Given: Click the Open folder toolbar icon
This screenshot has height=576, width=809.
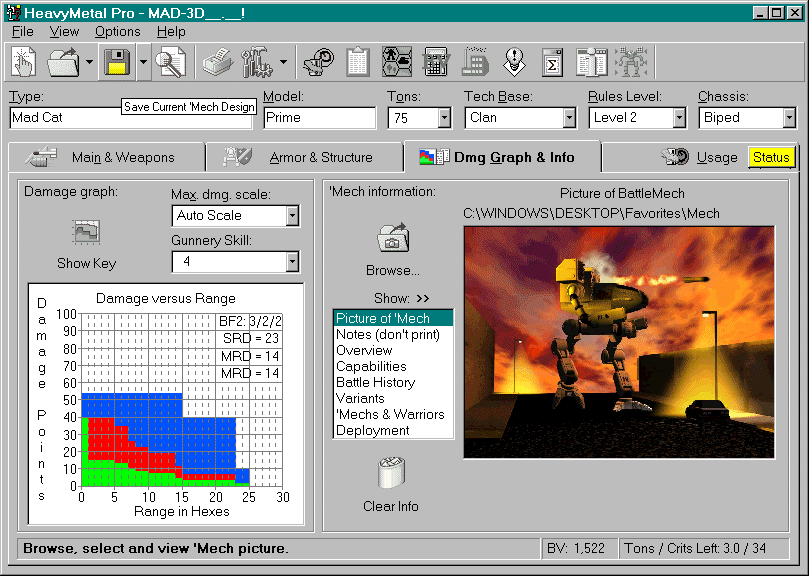Looking at the screenshot, I should point(63,62).
